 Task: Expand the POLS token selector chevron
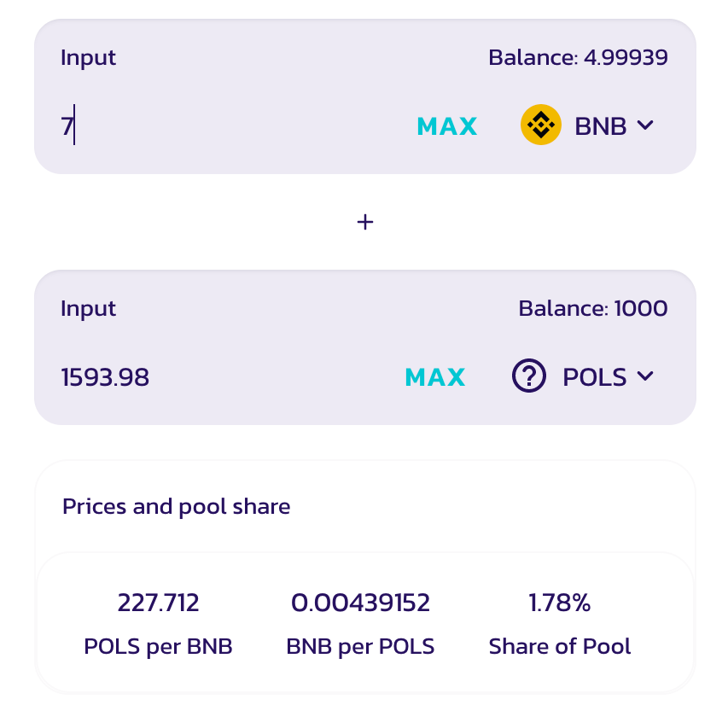(645, 376)
